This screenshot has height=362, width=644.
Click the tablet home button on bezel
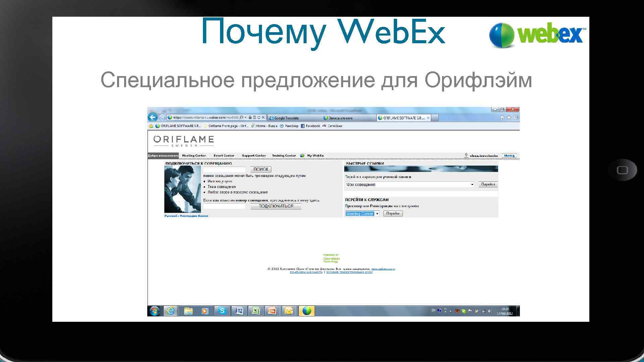click(x=623, y=170)
